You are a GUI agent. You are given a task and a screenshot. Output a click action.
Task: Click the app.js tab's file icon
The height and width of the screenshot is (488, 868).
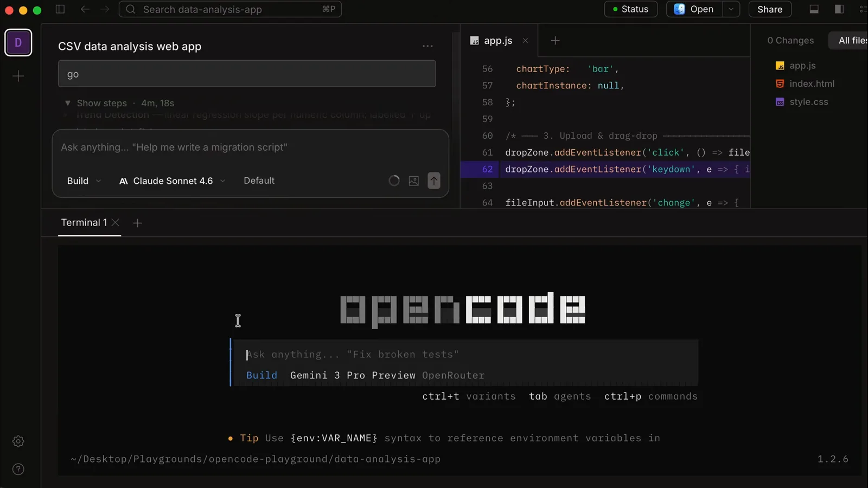click(x=475, y=41)
